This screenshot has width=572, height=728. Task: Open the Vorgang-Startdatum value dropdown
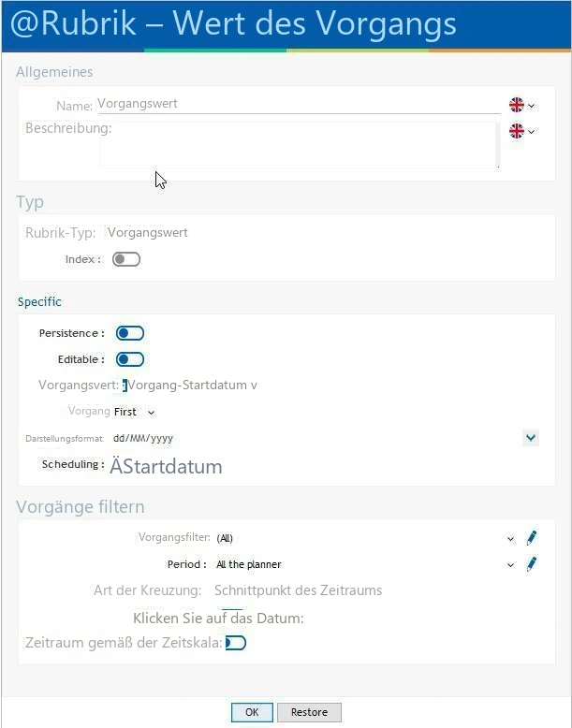[x=254, y=386]
